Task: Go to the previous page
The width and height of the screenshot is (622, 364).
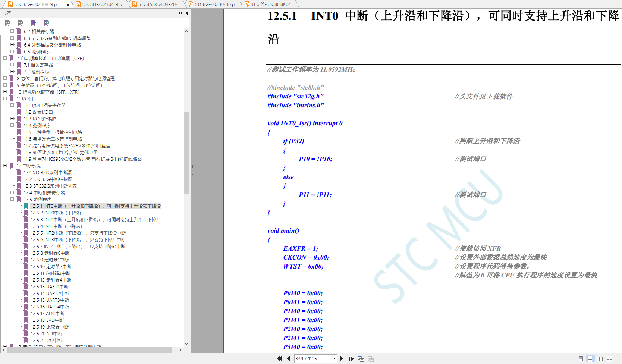Action: [x=289, y=358]
